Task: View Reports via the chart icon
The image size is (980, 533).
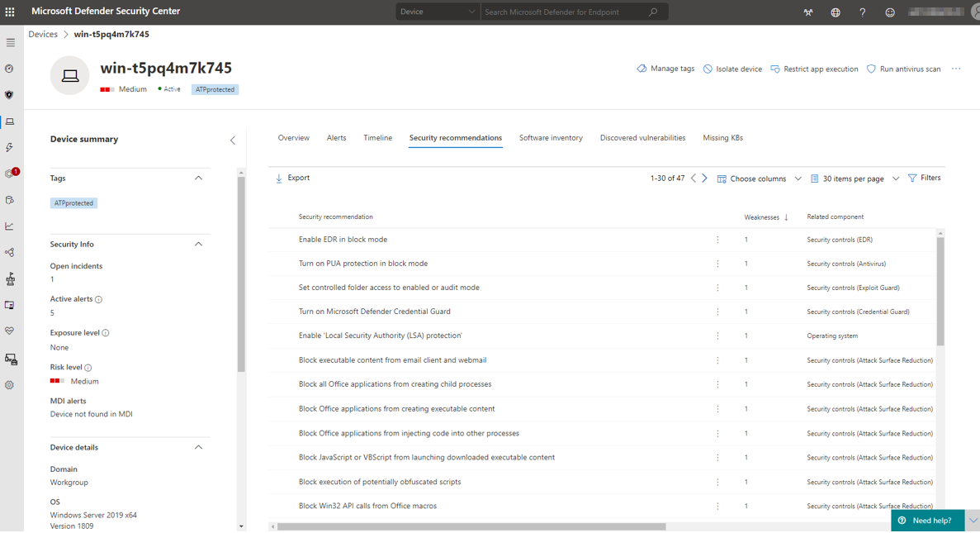Action: [x=9, y=225]
